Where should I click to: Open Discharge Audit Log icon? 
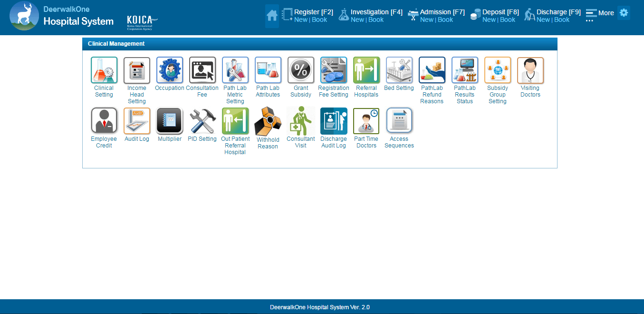coord(334,121)
